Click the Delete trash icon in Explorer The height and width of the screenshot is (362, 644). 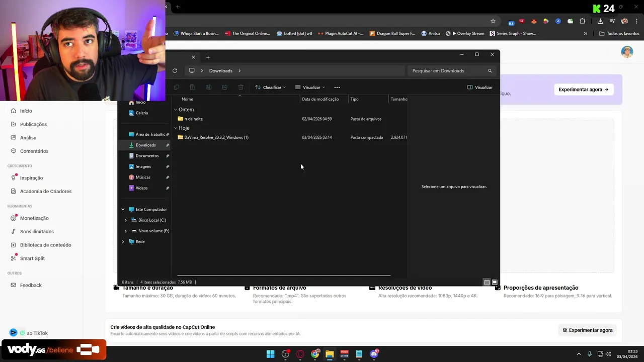coord(240,87)
